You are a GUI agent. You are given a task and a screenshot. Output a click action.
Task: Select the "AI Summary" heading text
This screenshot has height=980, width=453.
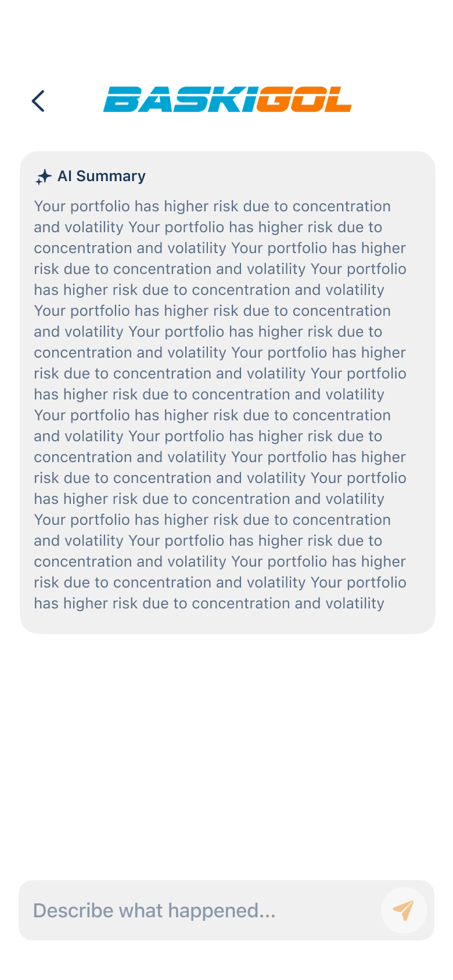coord(102,176)
